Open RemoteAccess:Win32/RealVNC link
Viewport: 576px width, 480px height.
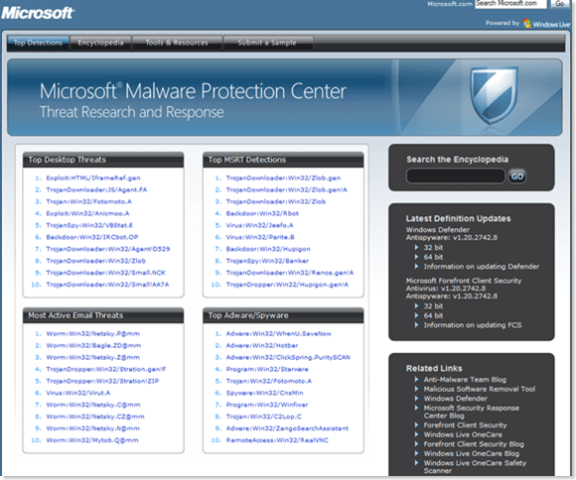[x=277, y=440]
